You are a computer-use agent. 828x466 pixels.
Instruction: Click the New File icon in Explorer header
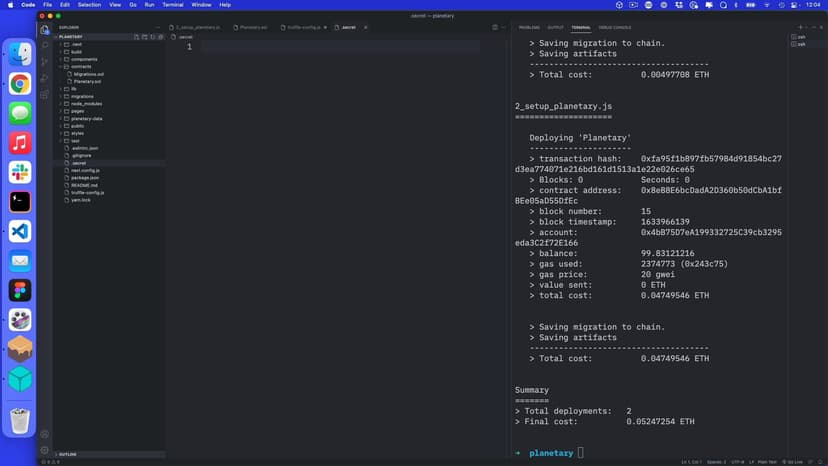point(136,37)
